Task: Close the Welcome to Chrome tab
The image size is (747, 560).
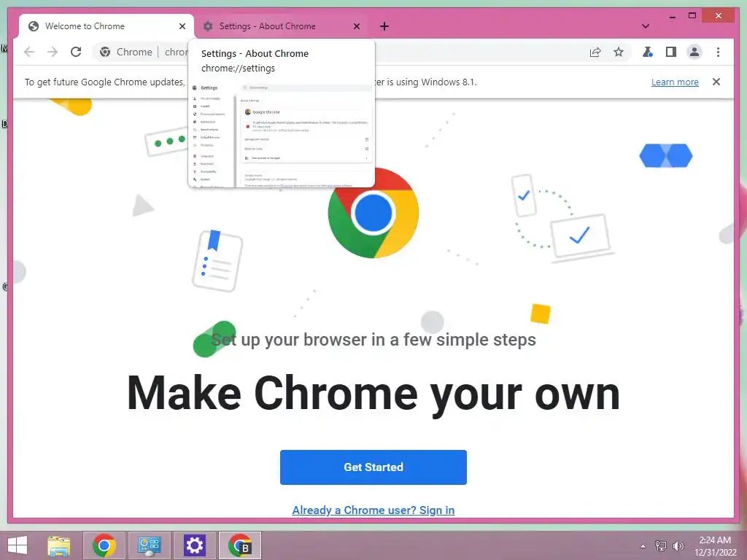Action: click(x=182, y=26)
